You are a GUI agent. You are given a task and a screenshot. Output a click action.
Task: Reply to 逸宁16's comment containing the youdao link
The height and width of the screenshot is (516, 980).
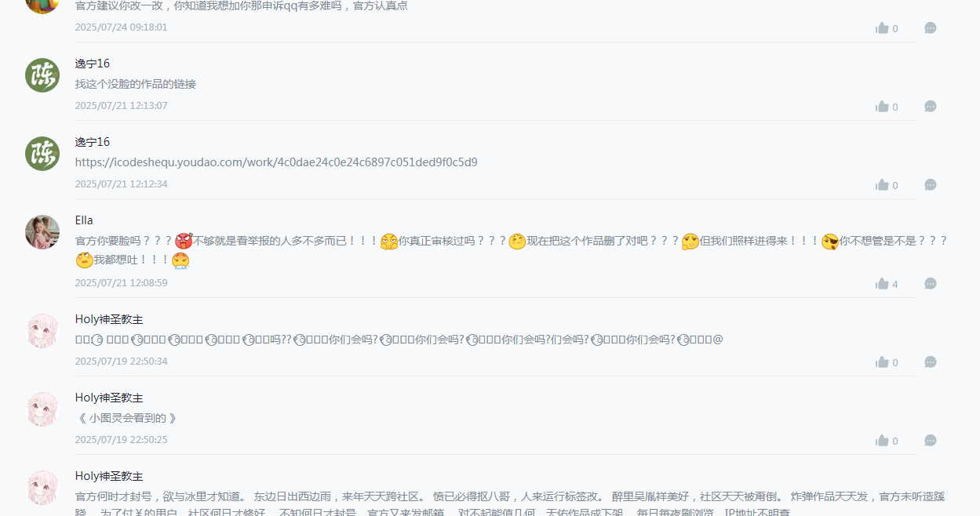click(x=931, y=185)
